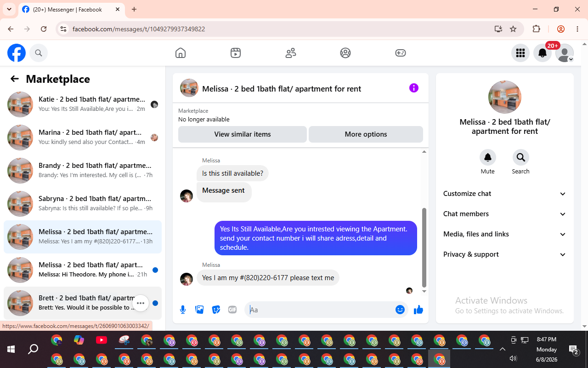
Task: Click Melissa's message with phone number
Action: click(x=268, y=278)
